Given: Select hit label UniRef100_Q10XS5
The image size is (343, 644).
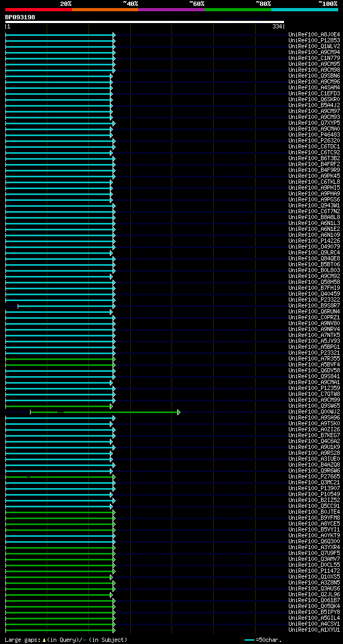Looking at the screenshot, I should (x=314, y=576).
